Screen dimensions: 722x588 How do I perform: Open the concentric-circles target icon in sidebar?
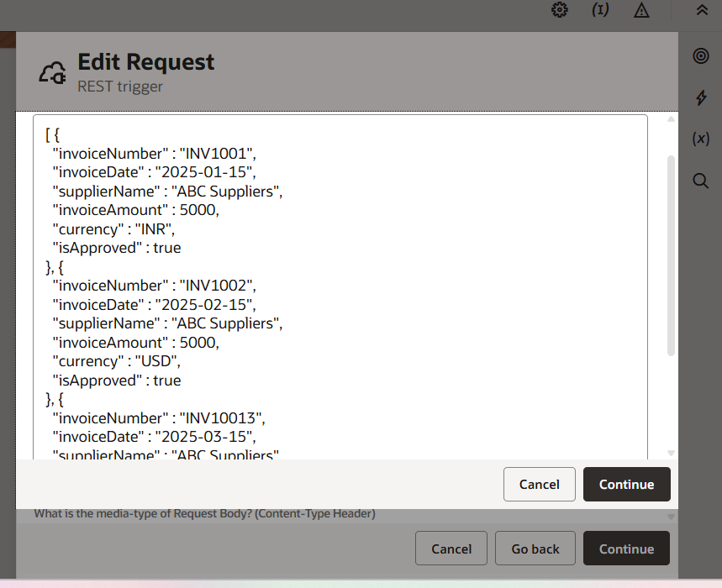(701, 56)
